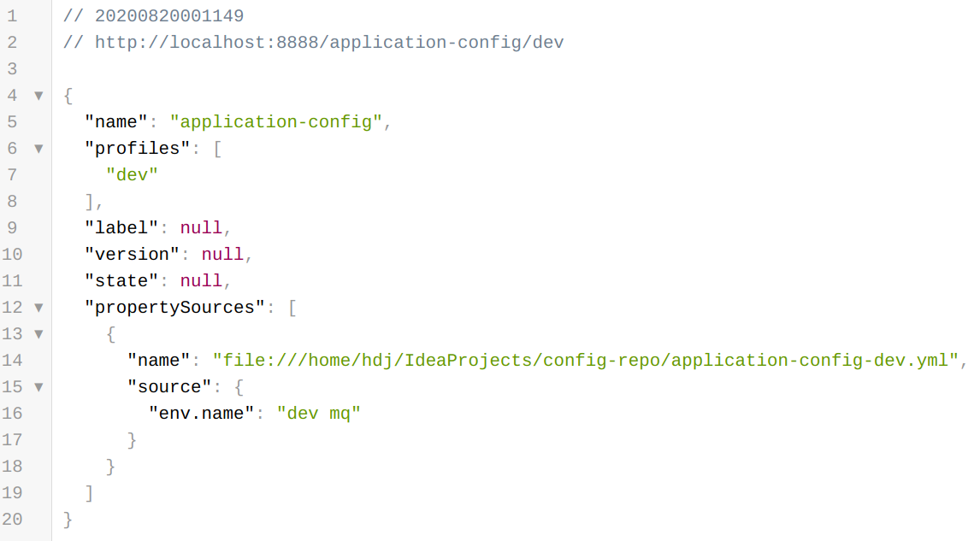Click the timestamp comment 20200820001149
Screen dimensions: 980x541
(169, 16)
